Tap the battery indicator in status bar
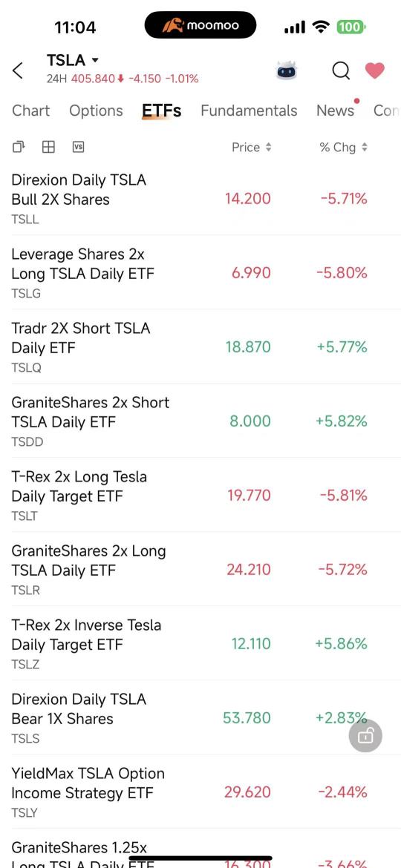This screenshot has width=401, height=868. (x=350, y=27)
